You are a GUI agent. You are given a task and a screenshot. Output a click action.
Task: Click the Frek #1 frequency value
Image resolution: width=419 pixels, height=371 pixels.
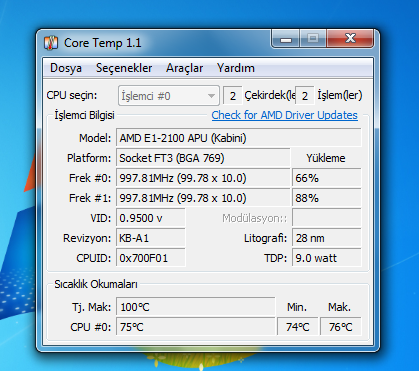coord(203,198)
